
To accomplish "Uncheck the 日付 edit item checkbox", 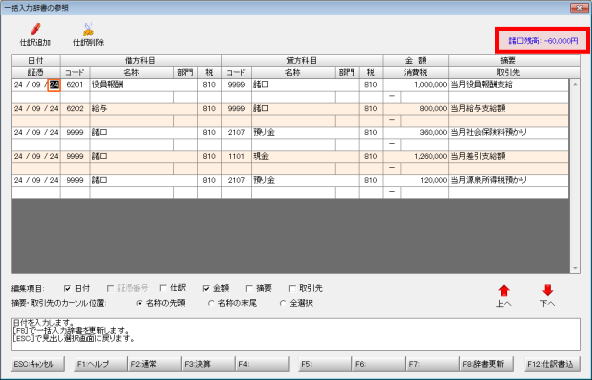I will coord(68,289).
